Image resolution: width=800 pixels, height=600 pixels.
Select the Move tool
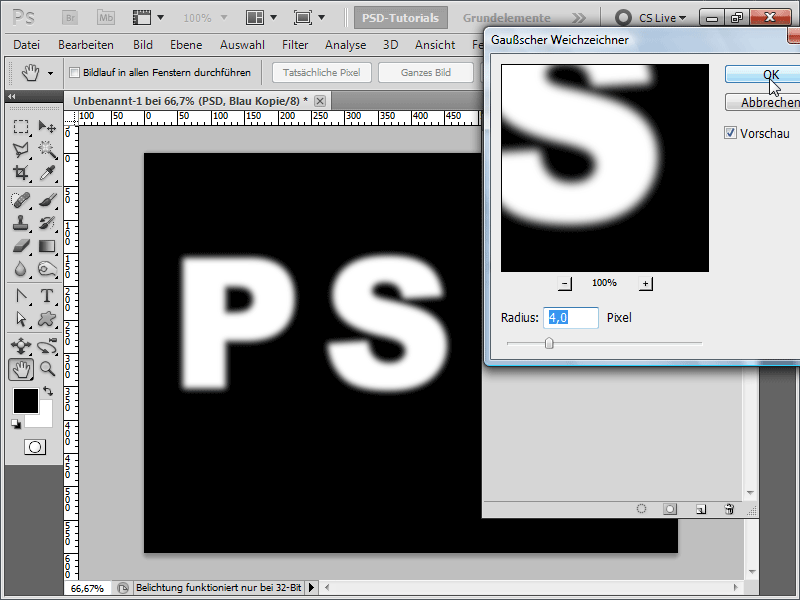click(x=47, y=126)
